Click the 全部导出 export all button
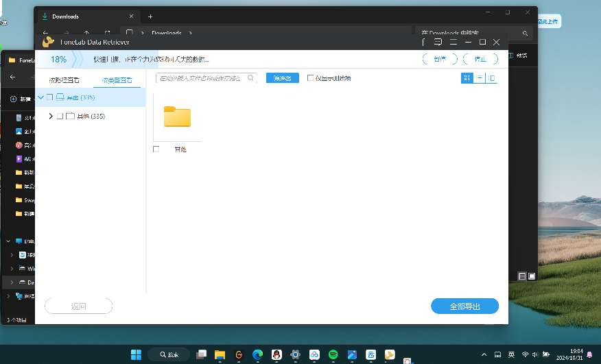 [x=464, y=306]
